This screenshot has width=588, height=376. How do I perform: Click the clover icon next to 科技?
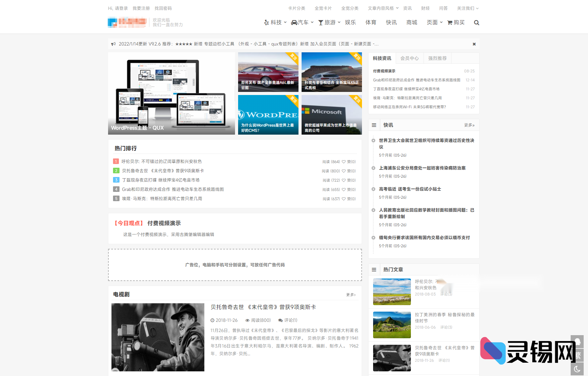point(266,22)
